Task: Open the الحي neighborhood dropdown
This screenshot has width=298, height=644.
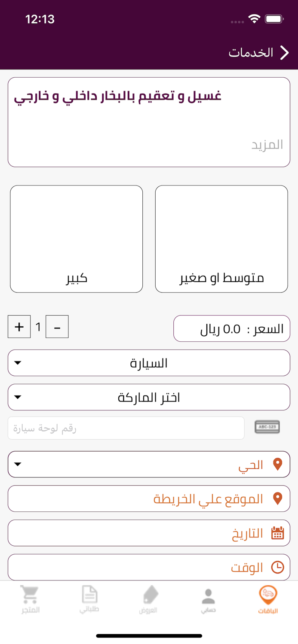Action: point(149,464)
